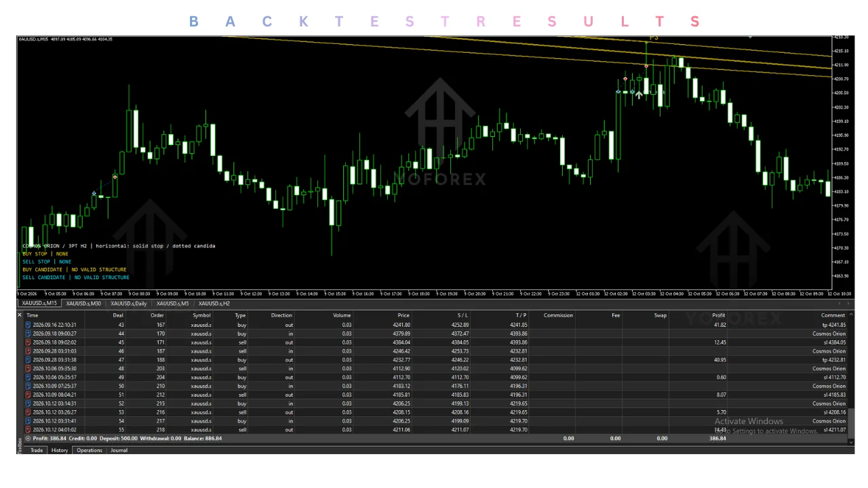The image size is (868, 488).
Task: Click the deal icon for deal 43
Action: pos(28,325)
